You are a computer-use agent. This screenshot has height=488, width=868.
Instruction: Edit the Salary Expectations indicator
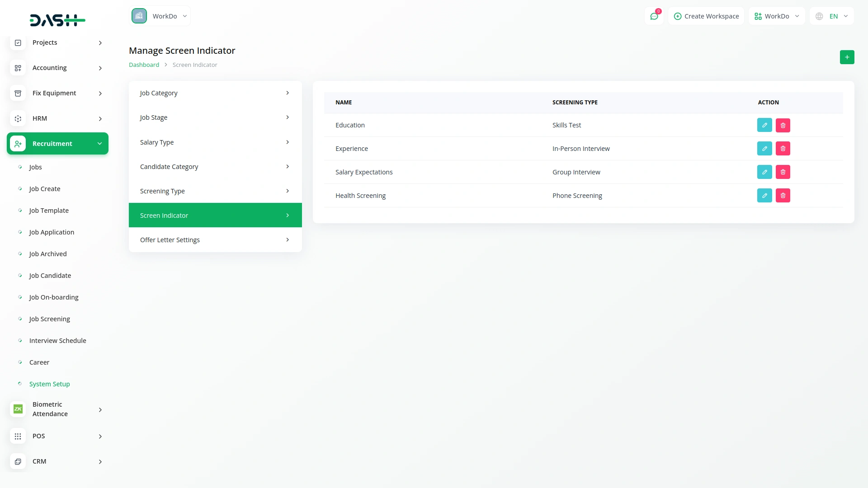tap(764, 172)
